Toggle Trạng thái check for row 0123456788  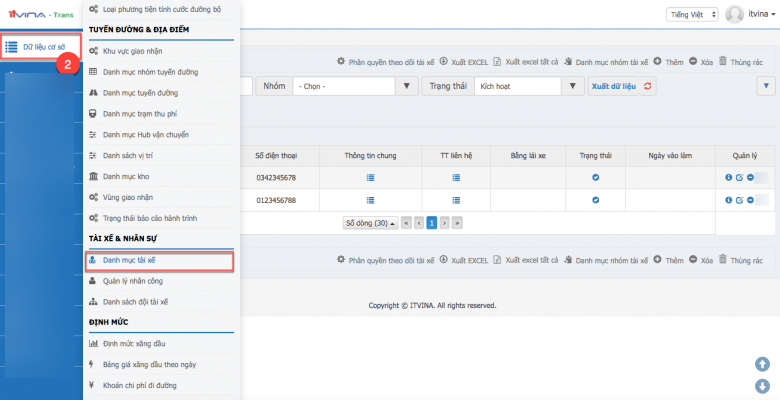(595, 200)
